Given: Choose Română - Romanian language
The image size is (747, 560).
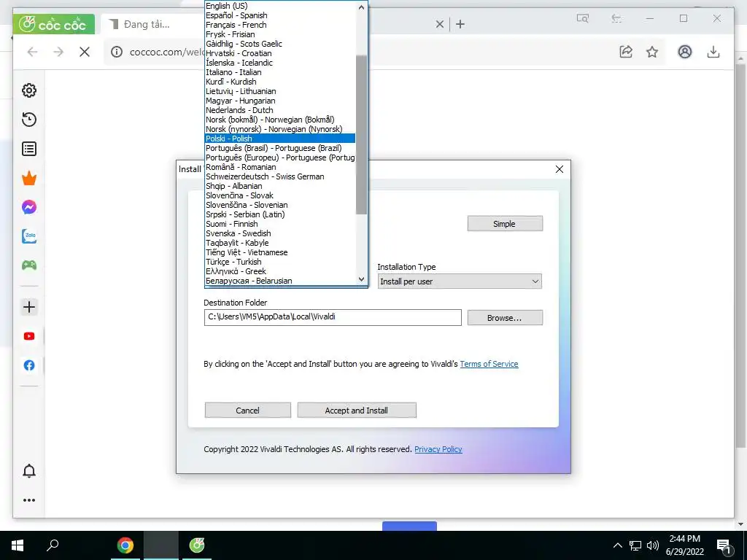Looking at the screenshot, I should click(x=279, y=167).
